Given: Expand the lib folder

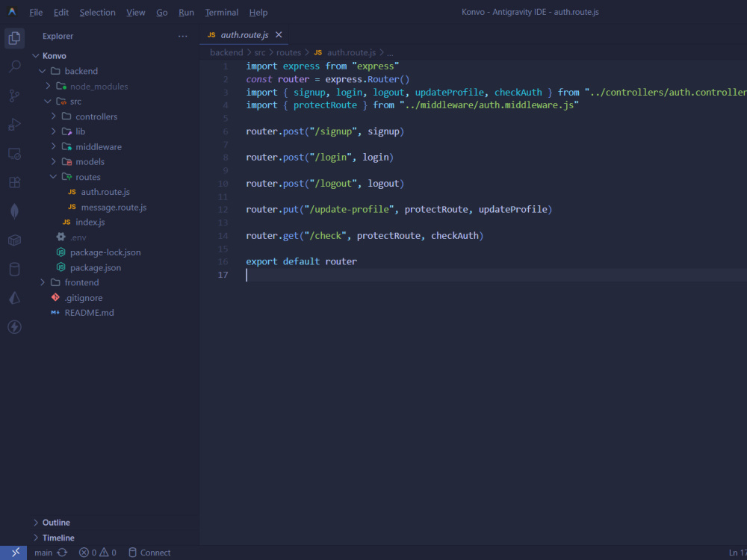Looking at the screenshot, I should pyautogui.click(x=53, y=131).
